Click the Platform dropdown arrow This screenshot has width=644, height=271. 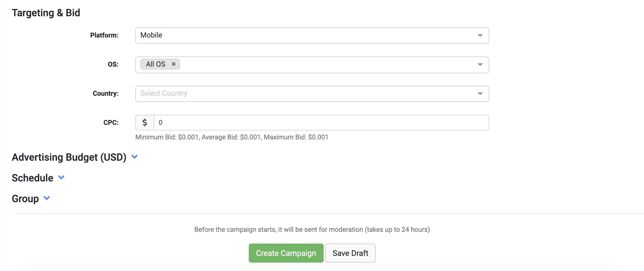coord(480,36)
